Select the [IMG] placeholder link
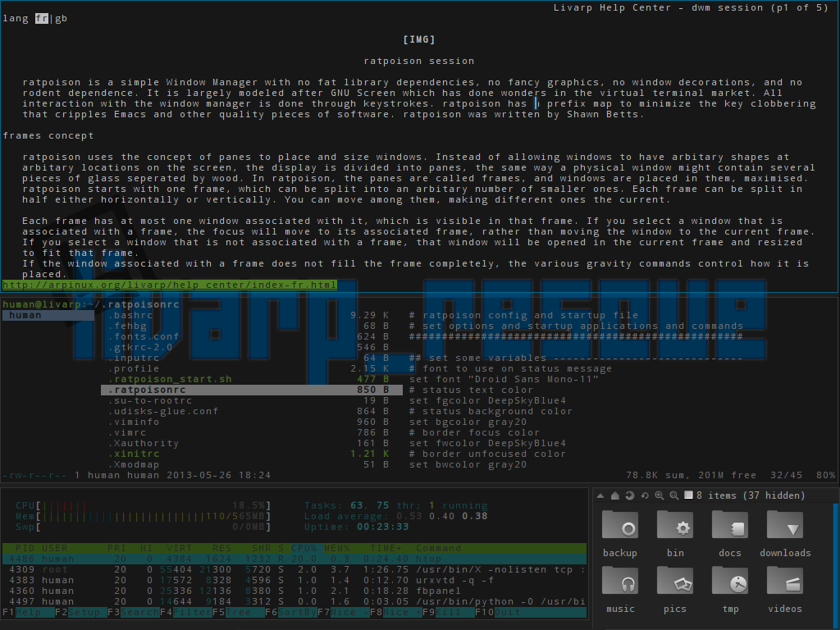The width and height of the screenshot is (840, 630). [x=419, y=39]
